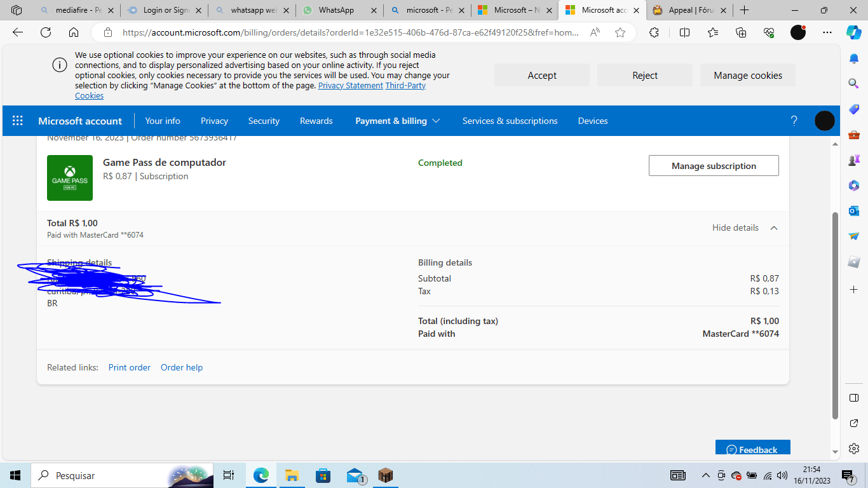Open the sidebar notifications bell

point(854,58)
